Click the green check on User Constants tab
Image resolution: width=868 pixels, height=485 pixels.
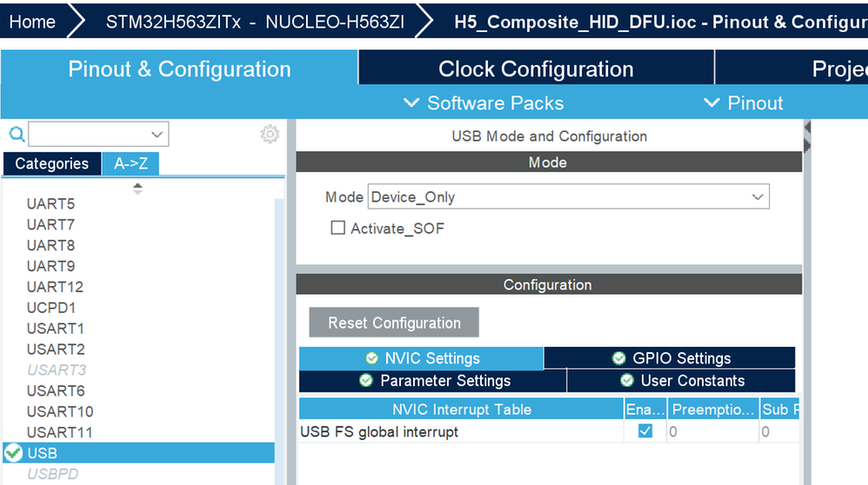626,381
